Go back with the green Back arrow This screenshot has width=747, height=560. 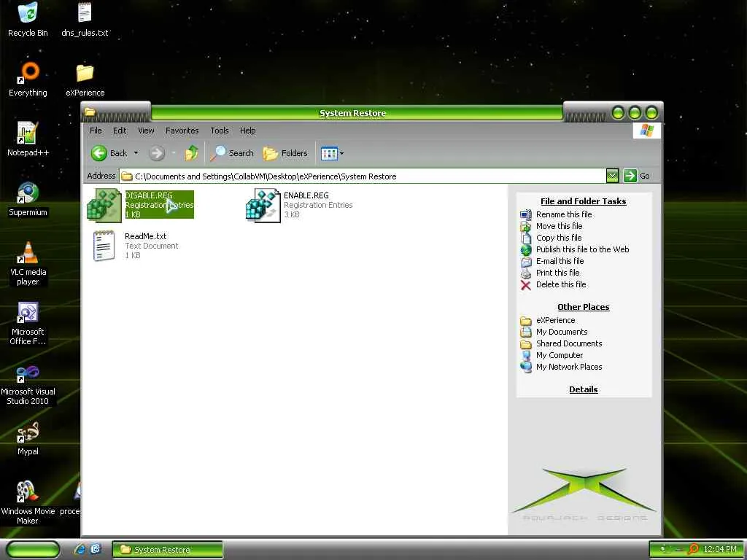[x=99, y=153]
